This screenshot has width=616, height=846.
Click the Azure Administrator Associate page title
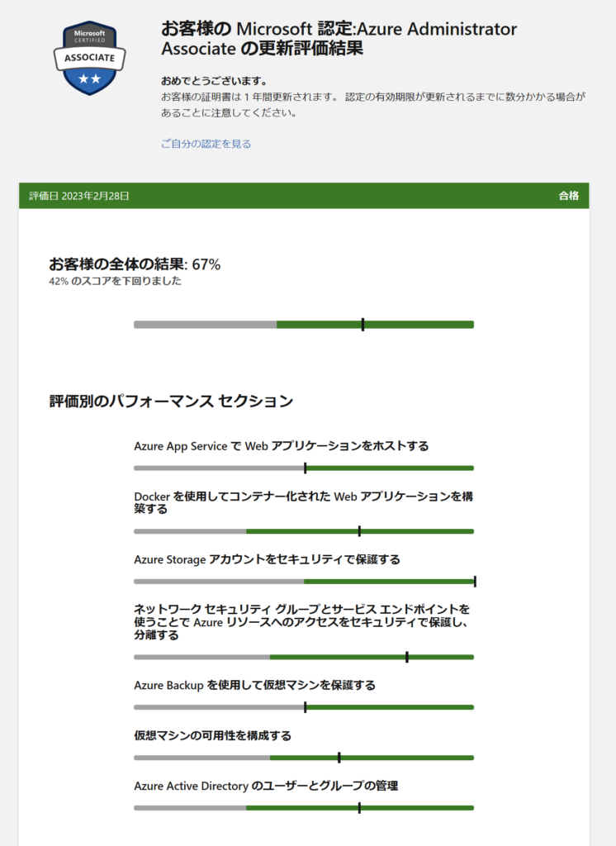[339, 38]
